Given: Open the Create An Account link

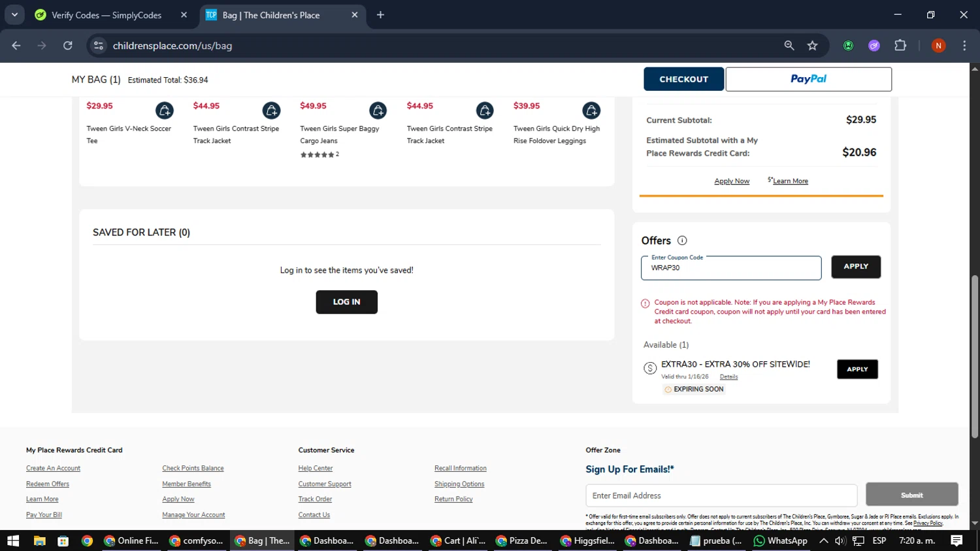Looking at the screenshot, I should pyautogui.click(x=53, y=469).
